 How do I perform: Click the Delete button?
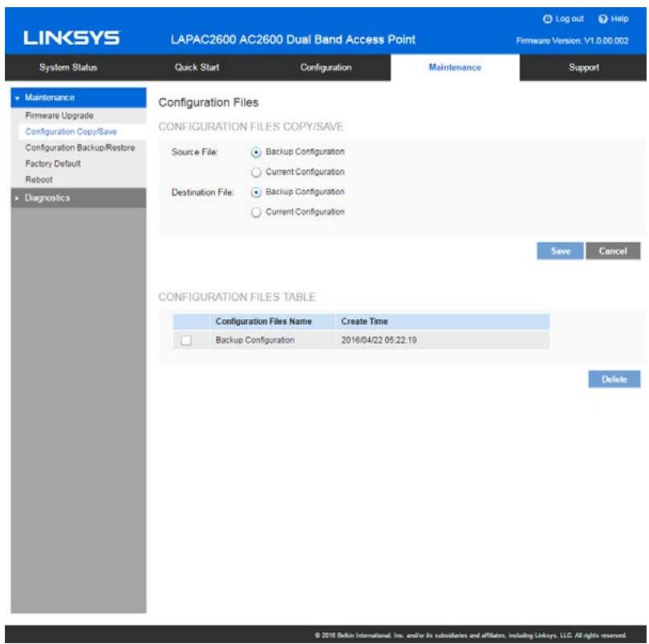[615, 379]
